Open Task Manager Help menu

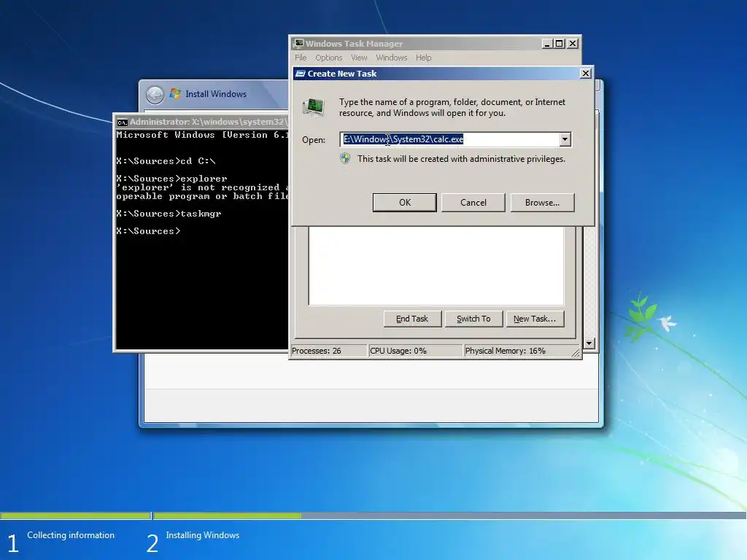424,58
